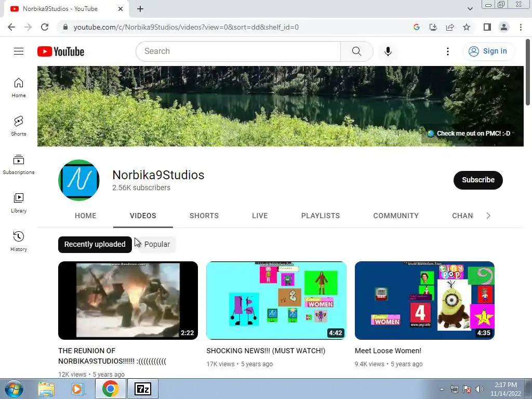
Task: Click '9.4K views' under Meet Loose Women
Action: (x=369, y=364)
